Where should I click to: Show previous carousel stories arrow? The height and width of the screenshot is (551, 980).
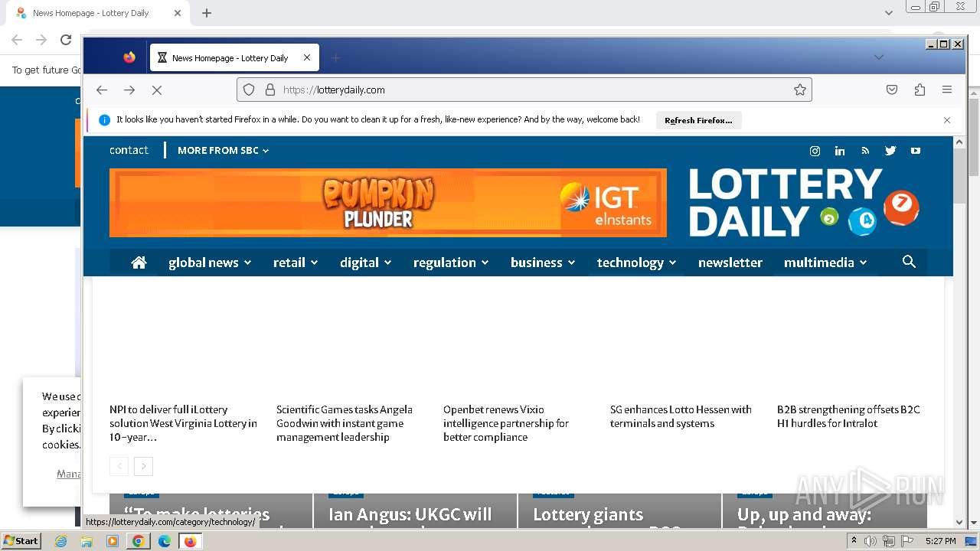click(x=119, y=466)
